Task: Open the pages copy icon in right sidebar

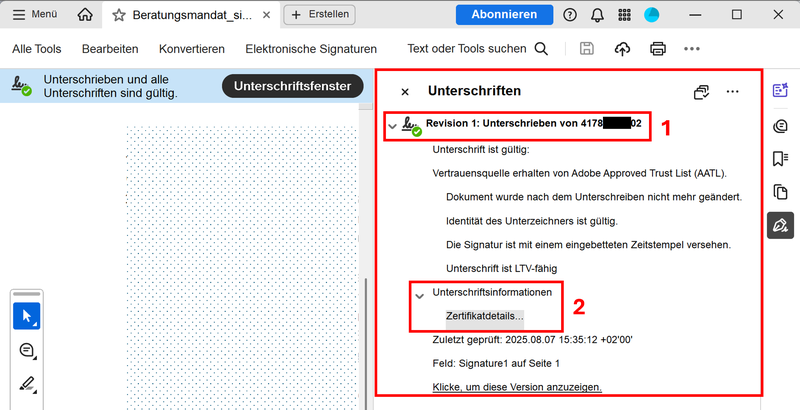Action: [x=780, y=192]
